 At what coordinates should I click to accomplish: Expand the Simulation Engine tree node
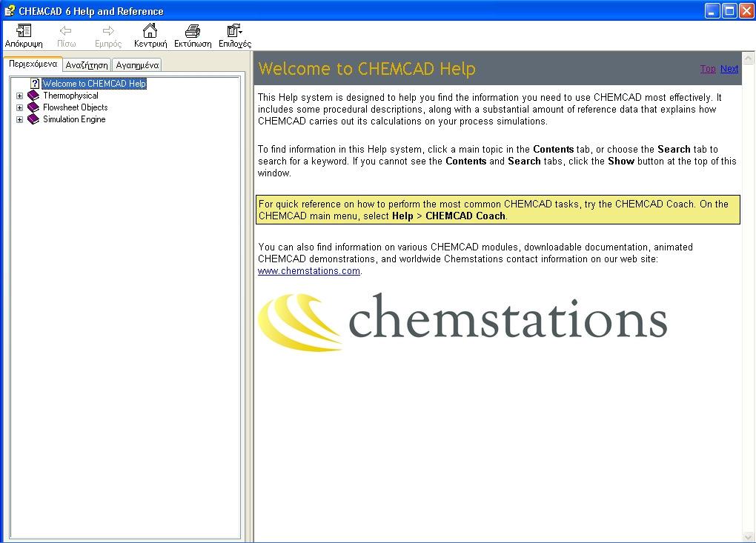19,119
